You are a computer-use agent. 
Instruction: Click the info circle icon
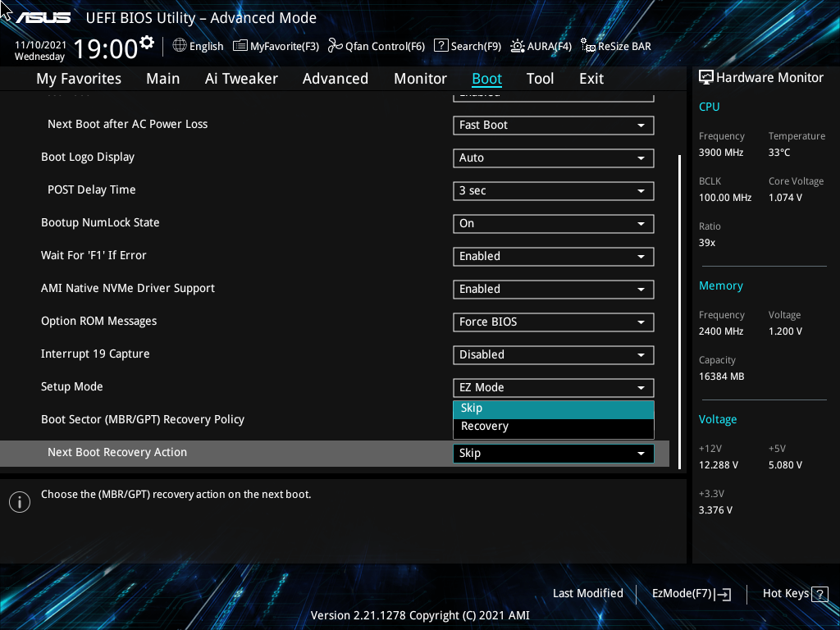click(20, 502)
